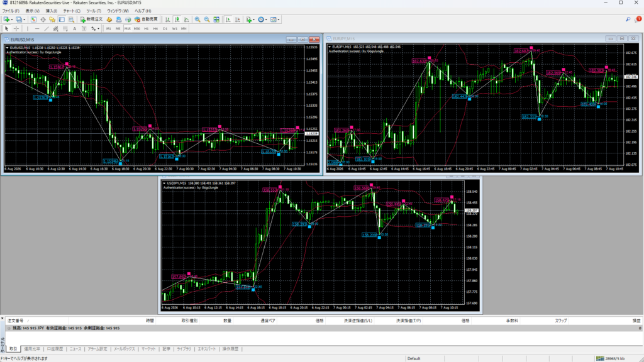Select the trendline drawing tool

47,29
